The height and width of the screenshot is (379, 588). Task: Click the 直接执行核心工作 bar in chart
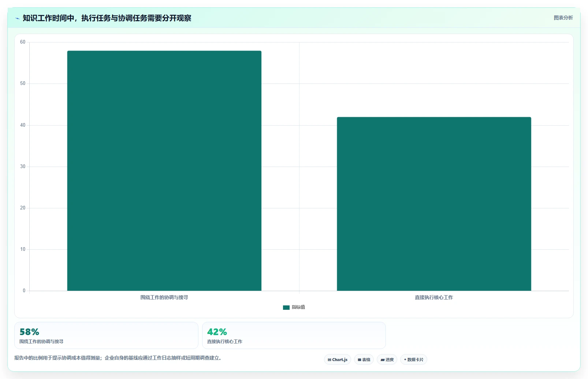pyautogui.click(x=434, y=204)
